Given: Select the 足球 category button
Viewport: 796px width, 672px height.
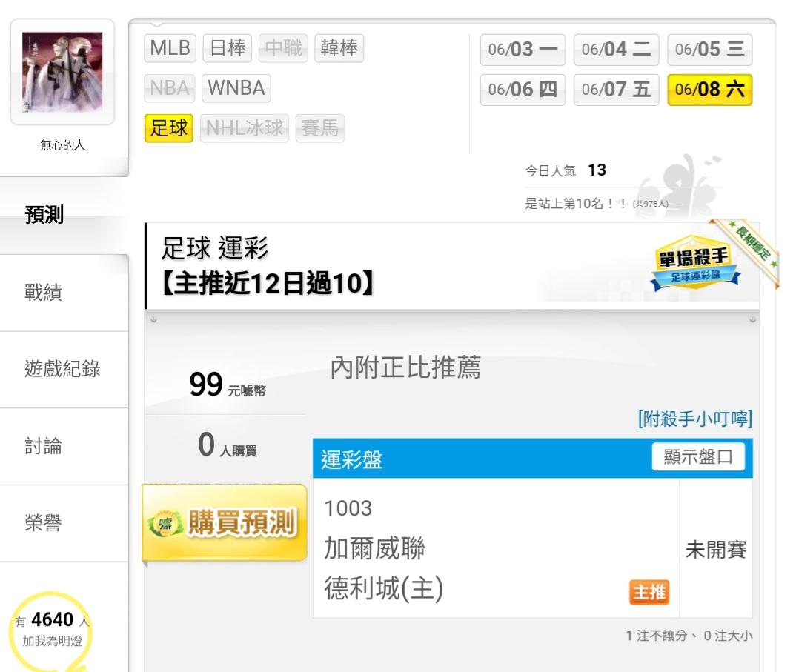Looking at the screenshot, I should click(x=169, y=128).
